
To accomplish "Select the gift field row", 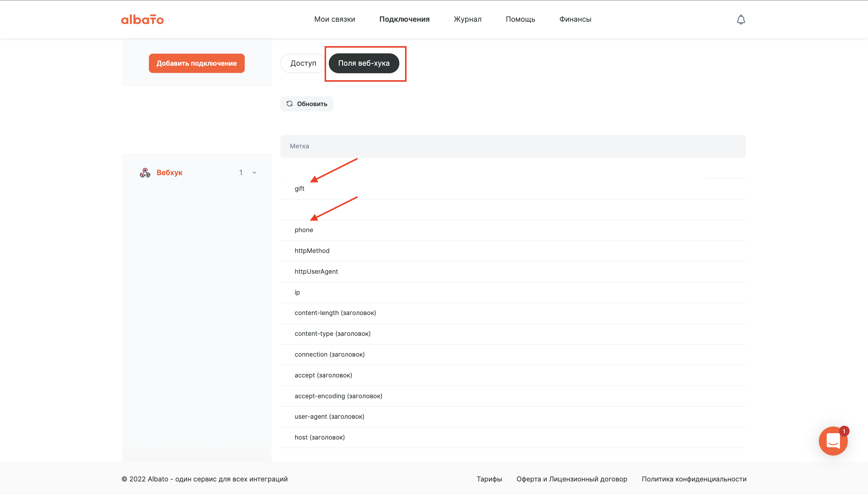I will (513, 189).
